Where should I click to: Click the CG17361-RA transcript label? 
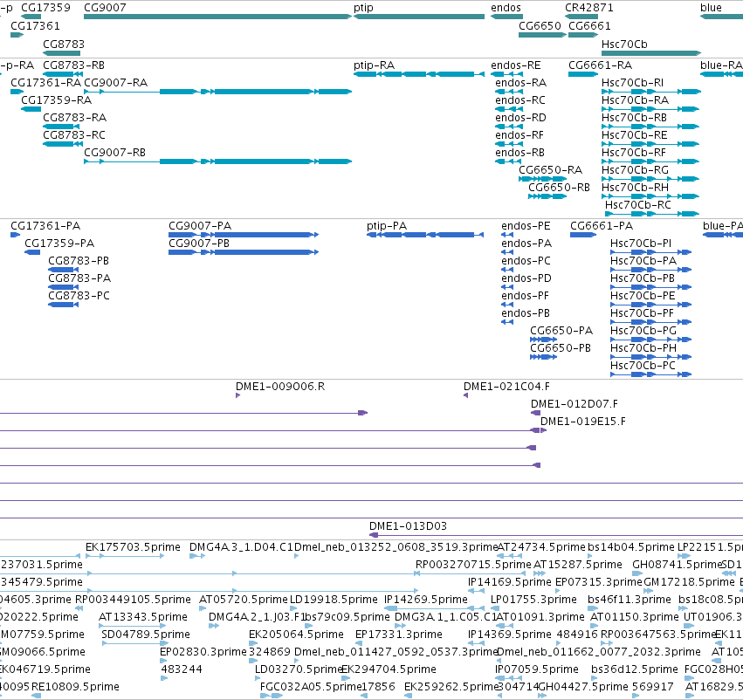[45, 82]
